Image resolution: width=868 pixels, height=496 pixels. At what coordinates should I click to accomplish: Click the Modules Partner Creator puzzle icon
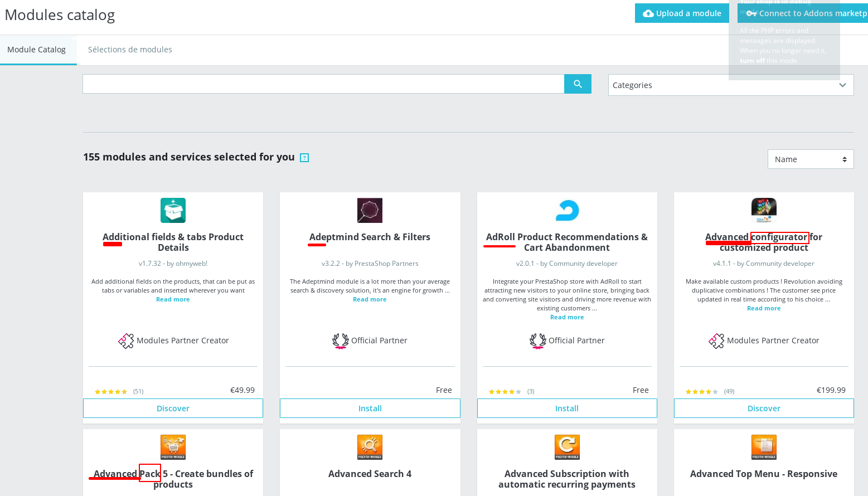tap(127, 341)
